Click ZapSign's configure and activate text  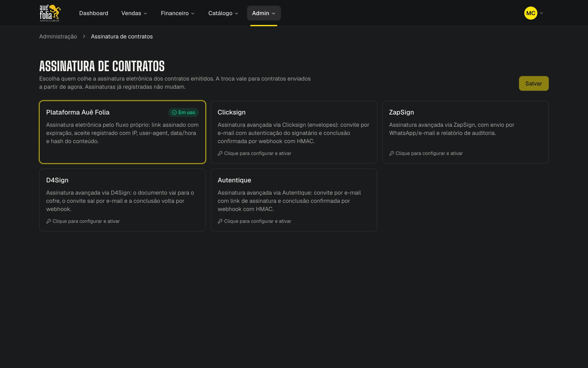pyautogui.click(x=429, y=153)
